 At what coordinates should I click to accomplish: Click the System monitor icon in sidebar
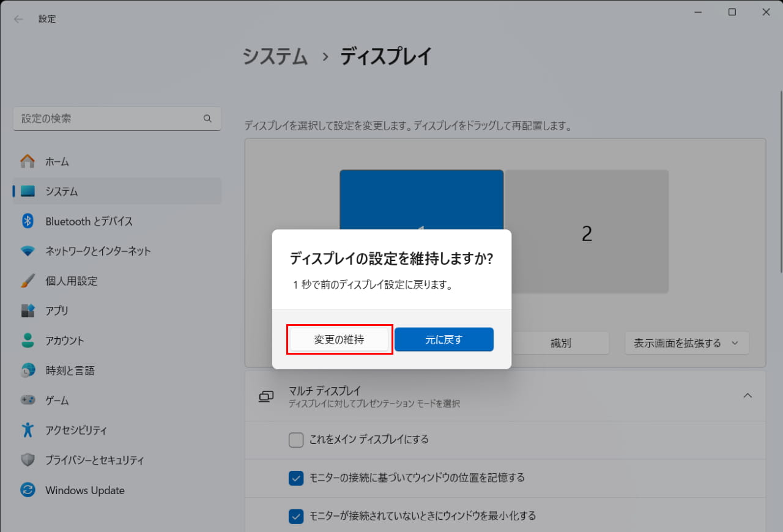(x=28, y=191)
